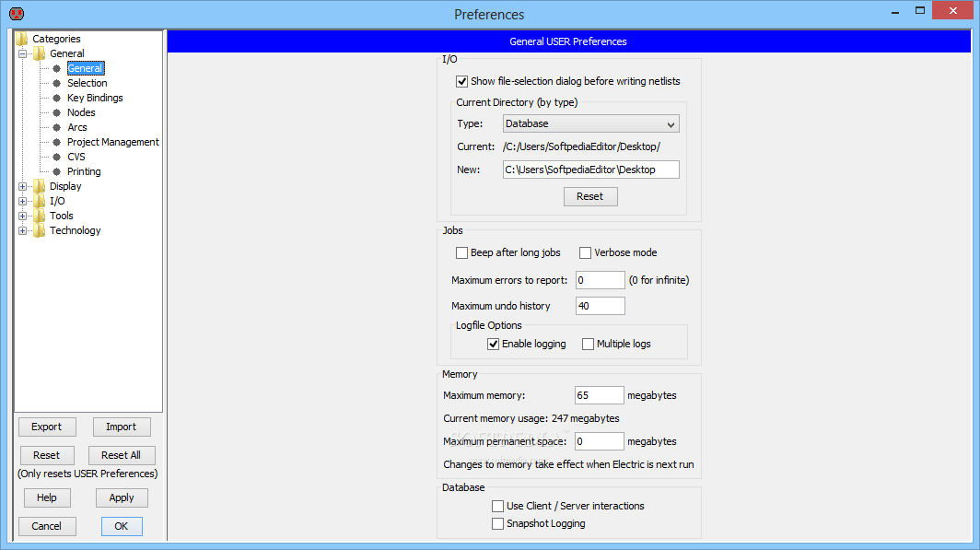The height and width of the screenshot is (550, 980).
Task: Click the Apply button
Action: [122, 498]
